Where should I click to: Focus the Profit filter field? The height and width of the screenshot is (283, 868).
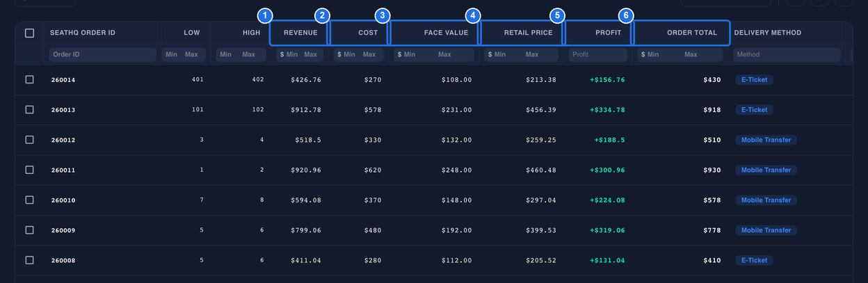(598, 54)
